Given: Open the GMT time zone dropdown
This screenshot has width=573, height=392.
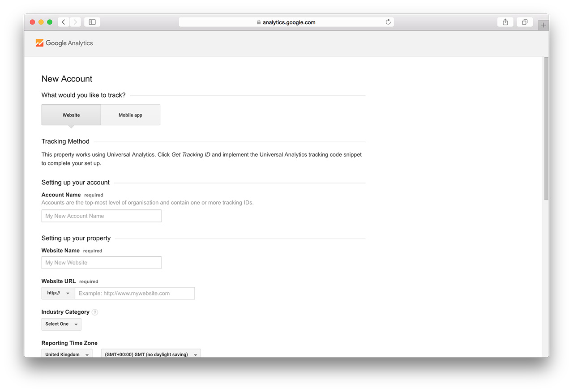Looking at the screenshot, I should pyautogui.click(x=151, y=354).
